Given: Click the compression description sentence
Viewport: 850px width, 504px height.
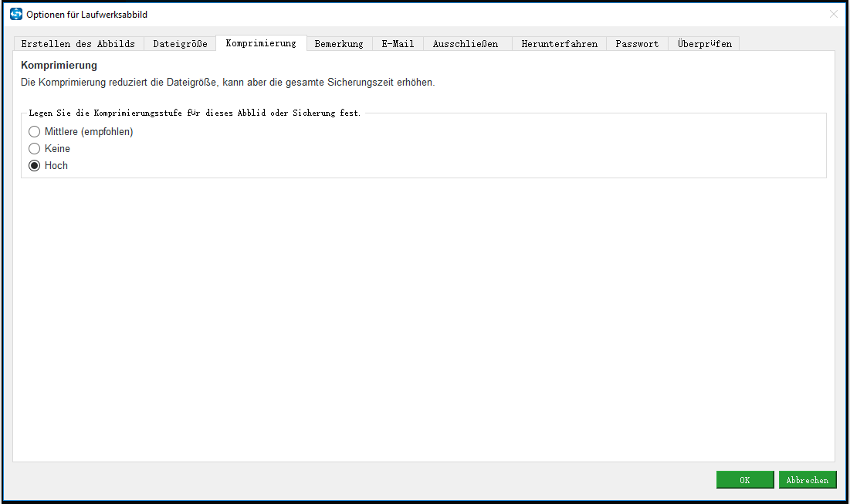Looking at the screenshot, I should coord(228,82).
